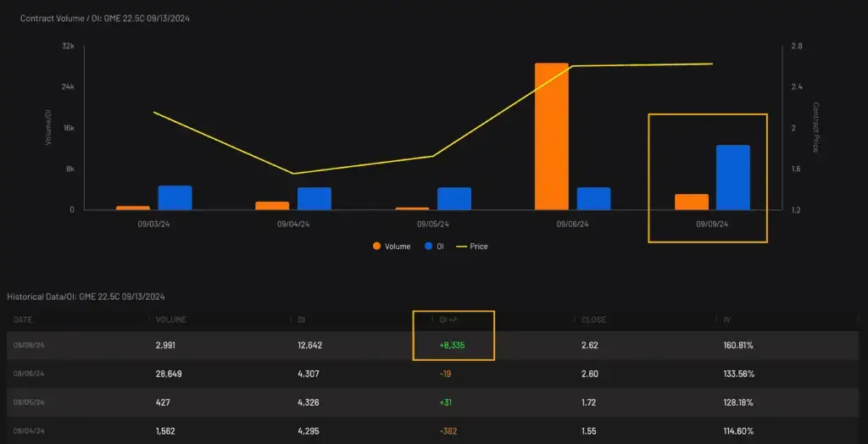Sort table by the OI column header

301,320
